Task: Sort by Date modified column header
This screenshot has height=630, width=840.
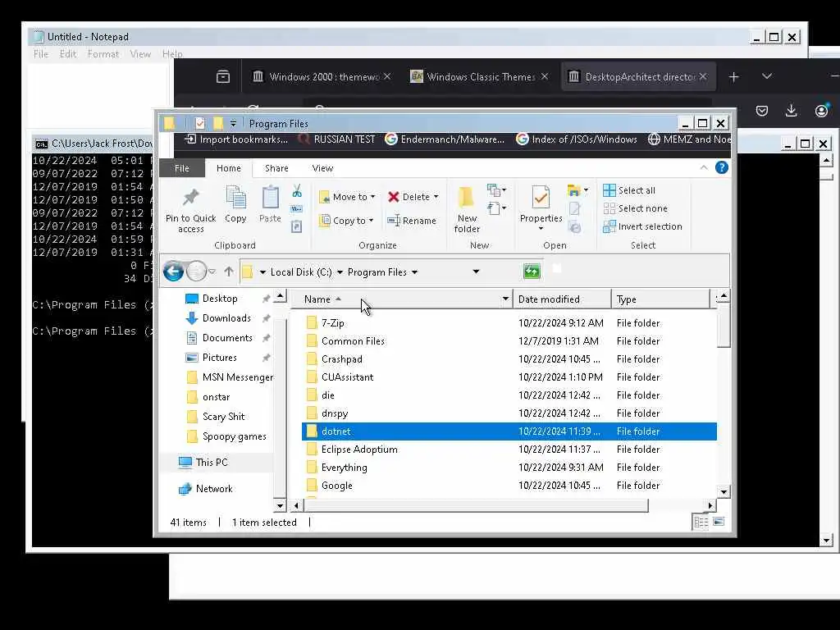Action: pyautogui.click(x=561, y=299)
